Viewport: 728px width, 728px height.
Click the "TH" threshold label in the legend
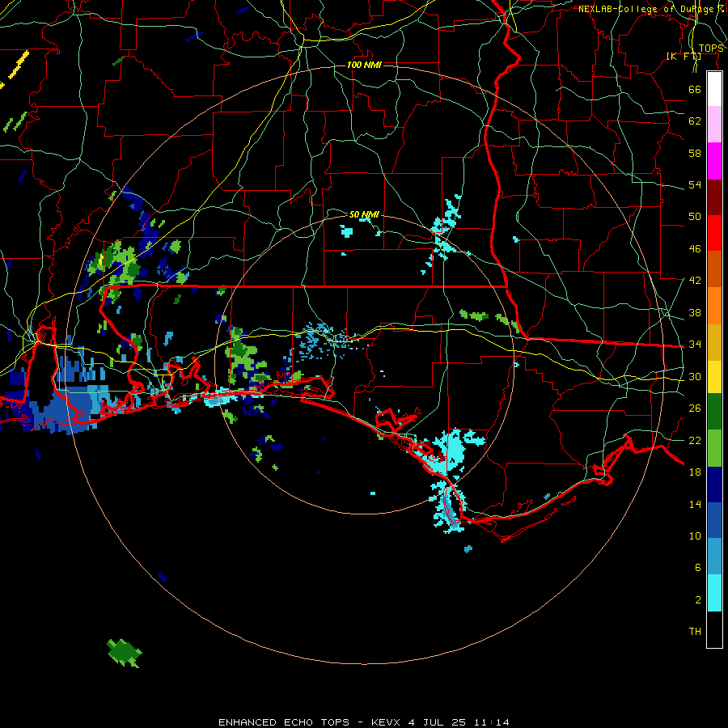695,632
